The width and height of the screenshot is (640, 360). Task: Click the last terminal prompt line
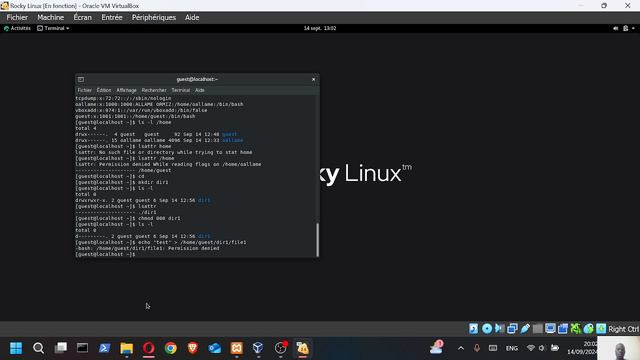click(105, 254)
